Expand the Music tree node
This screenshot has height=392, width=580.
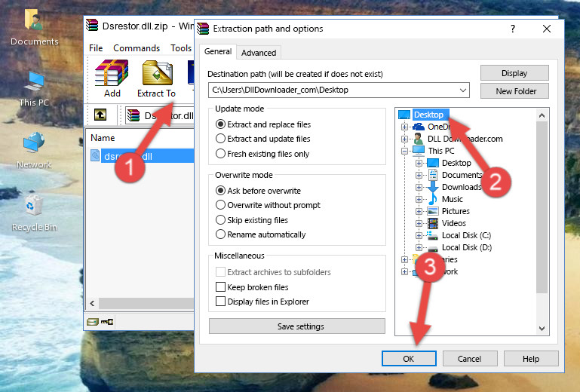pos(419,199)
